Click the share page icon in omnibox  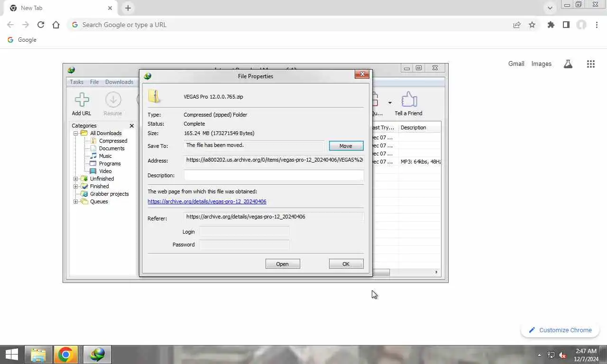point(517,25)
